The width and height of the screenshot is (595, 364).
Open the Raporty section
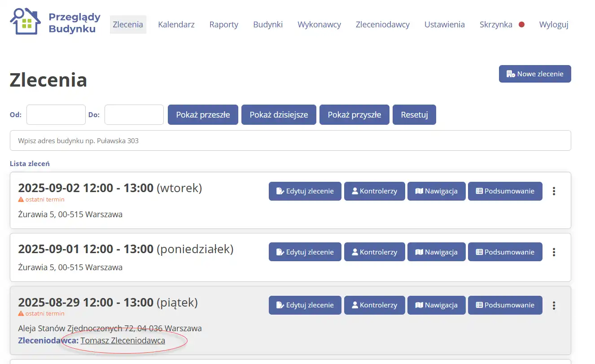click(223, 25)
